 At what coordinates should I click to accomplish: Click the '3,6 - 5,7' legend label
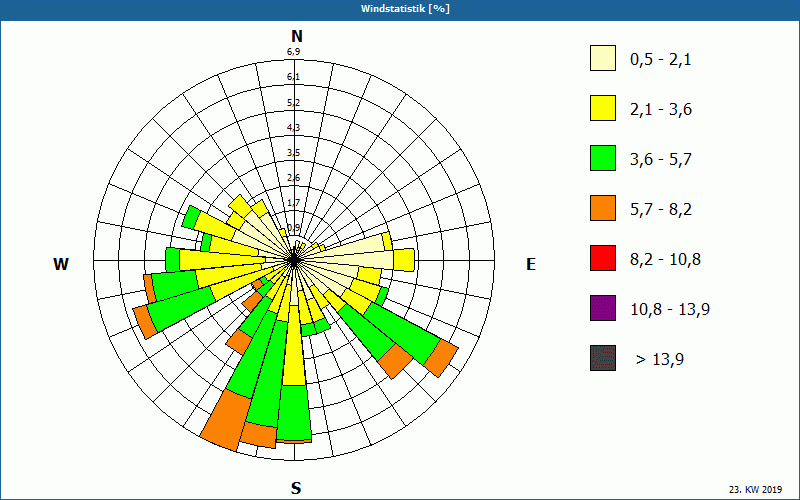click(x=661, y=160)
